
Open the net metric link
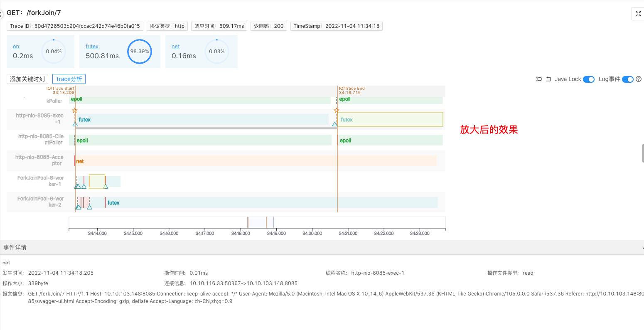pos(175,47)
